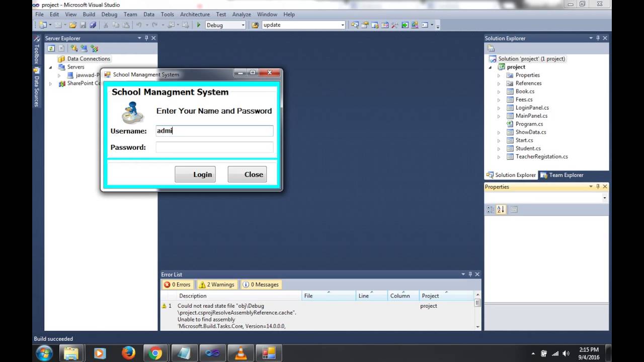Click the Password input field
The image size is (644, 362).
(x=214, y=147)
